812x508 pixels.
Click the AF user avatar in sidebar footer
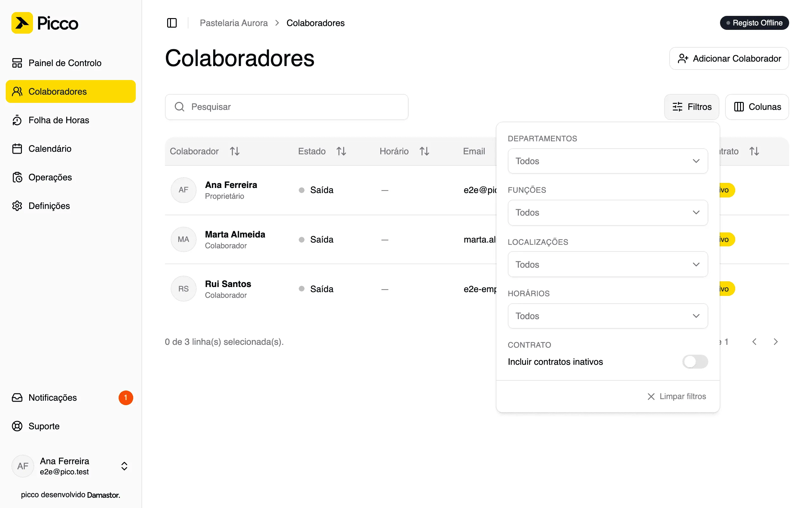(x=23, y=466)
